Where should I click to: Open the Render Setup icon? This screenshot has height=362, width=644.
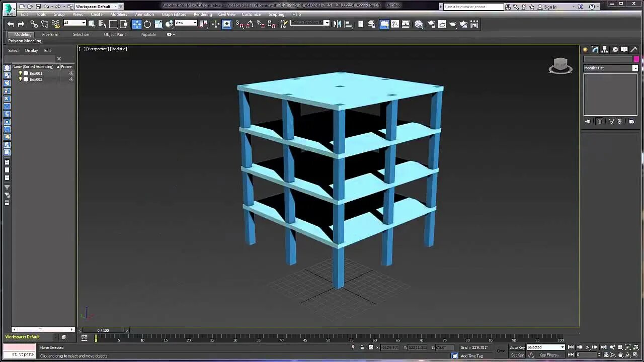431,24
